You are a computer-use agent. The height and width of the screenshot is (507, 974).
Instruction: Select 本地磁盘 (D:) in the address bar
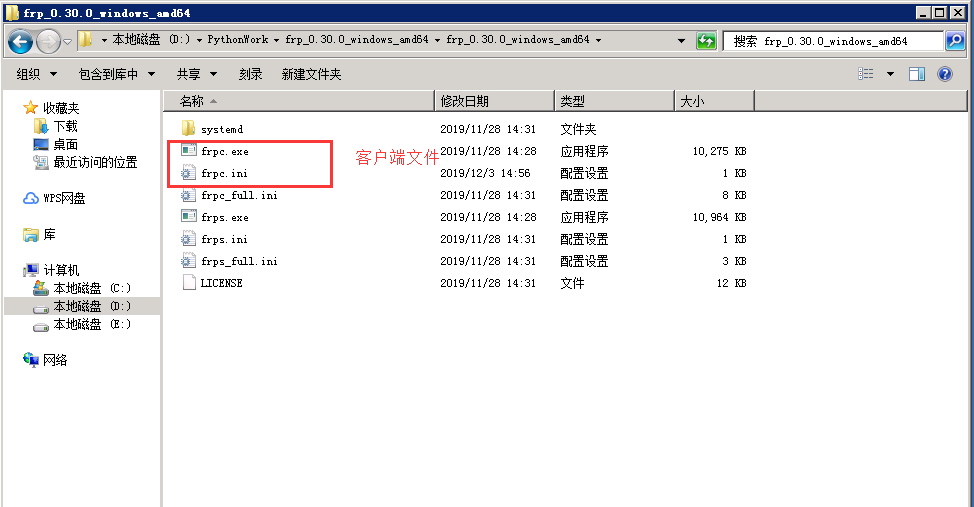[x=151, y=40]
